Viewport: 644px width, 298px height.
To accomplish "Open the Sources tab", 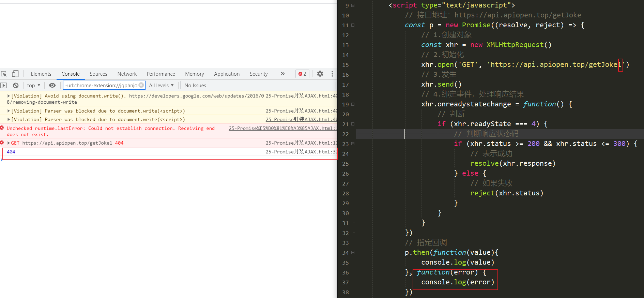I will click(98, 74).
